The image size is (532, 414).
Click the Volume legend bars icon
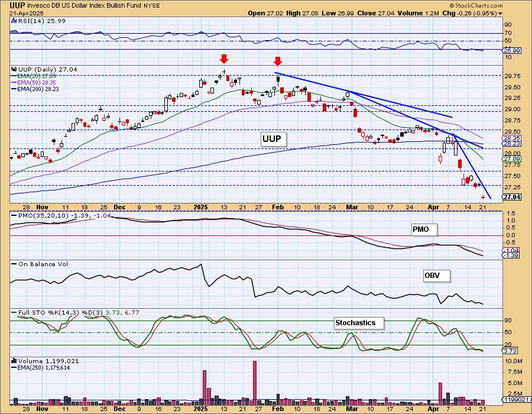14,361
